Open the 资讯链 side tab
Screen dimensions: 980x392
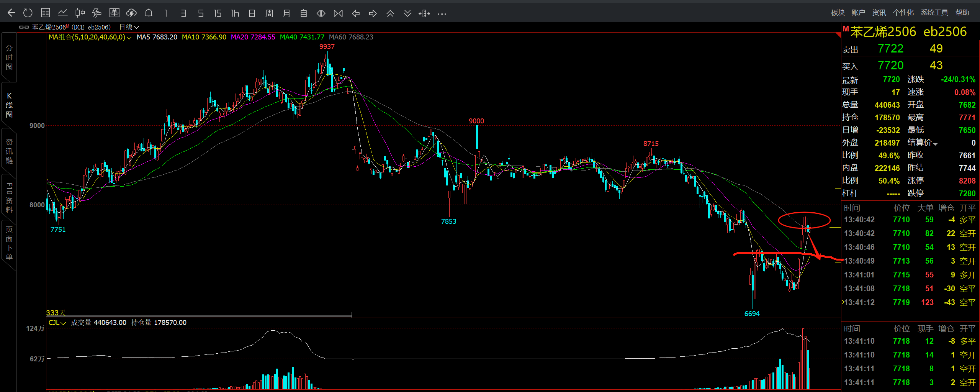pyautogui.click(x=9, y=151)
